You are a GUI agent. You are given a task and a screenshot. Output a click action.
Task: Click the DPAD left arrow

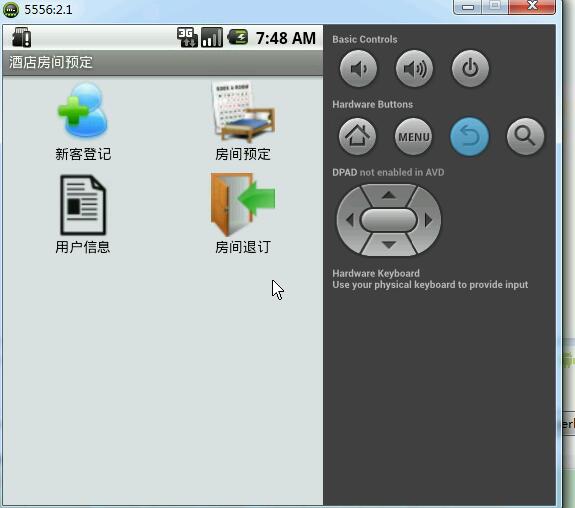[350, 220]
